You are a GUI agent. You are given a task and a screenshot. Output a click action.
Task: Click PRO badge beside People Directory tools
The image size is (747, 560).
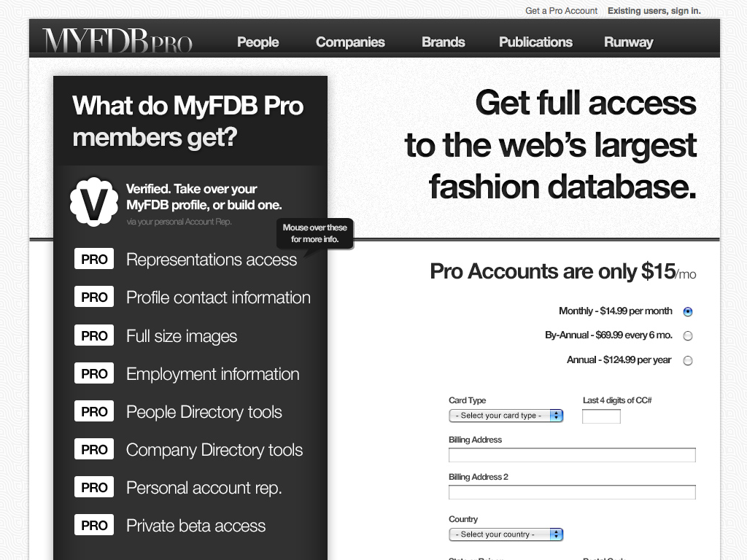pos(94,412)
